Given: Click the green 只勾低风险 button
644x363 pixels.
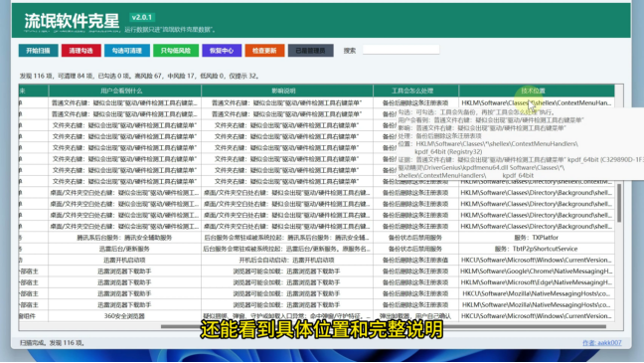Looking at the screenshot, I should click(x=176, y=51).
